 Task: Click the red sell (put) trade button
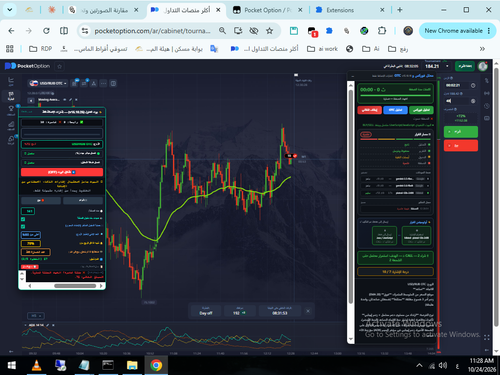click(x=461, y=146)
